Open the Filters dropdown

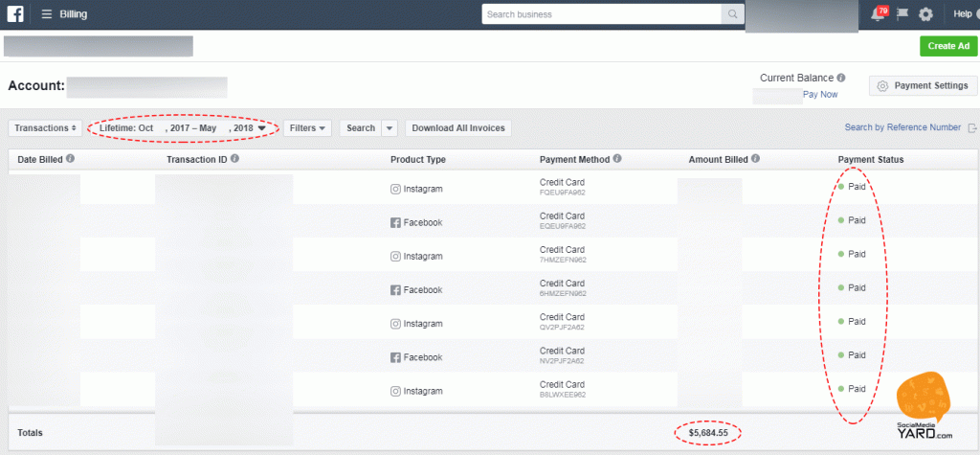[x=308, y=128]
